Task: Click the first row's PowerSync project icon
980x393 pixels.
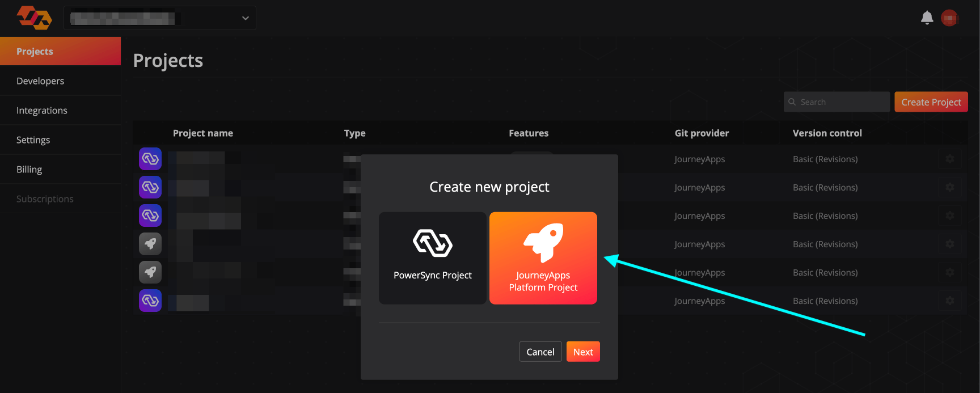Action: click(x=150, y=159)
